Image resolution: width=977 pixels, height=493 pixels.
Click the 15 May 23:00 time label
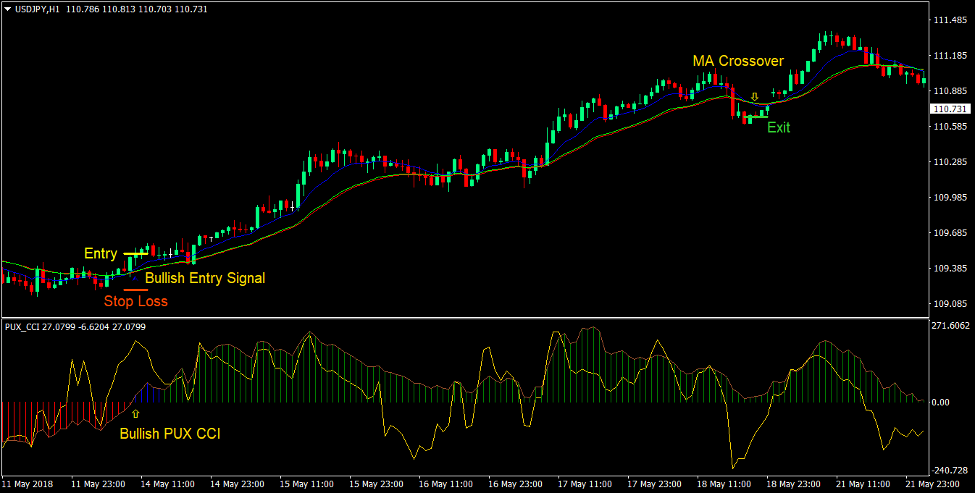click(376, 484)
